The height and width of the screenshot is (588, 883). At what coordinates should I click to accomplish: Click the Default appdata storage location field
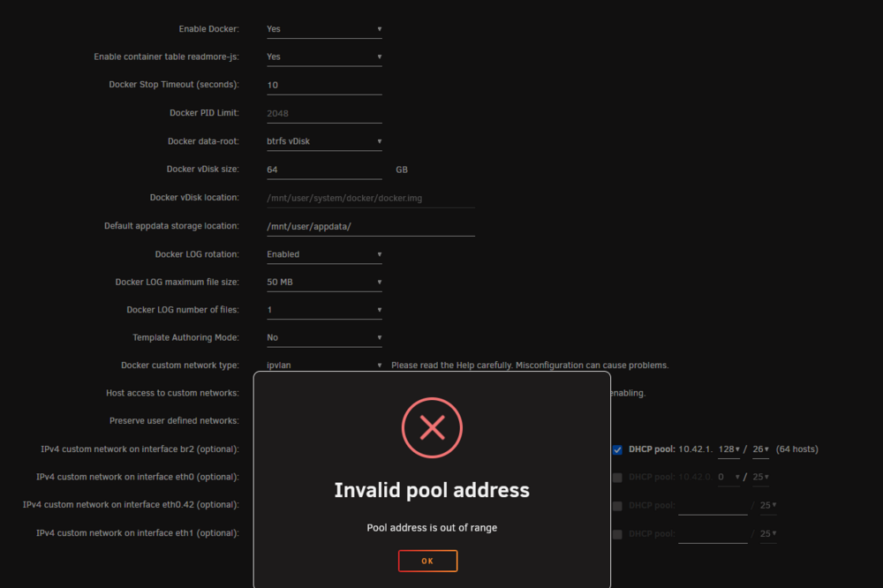[371, 226]
